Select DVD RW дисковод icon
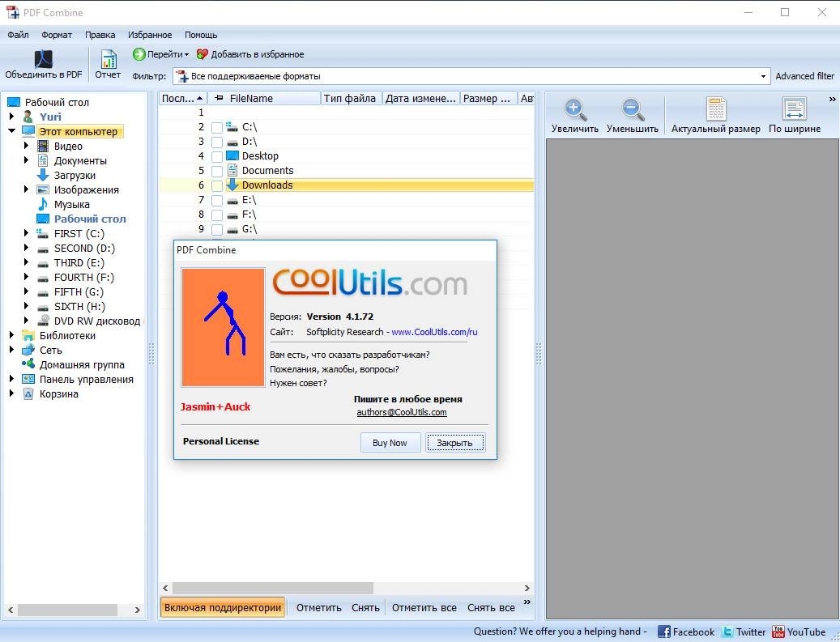Screen dimensions: 840x642 pyautogui.click(x=44, y=321)
